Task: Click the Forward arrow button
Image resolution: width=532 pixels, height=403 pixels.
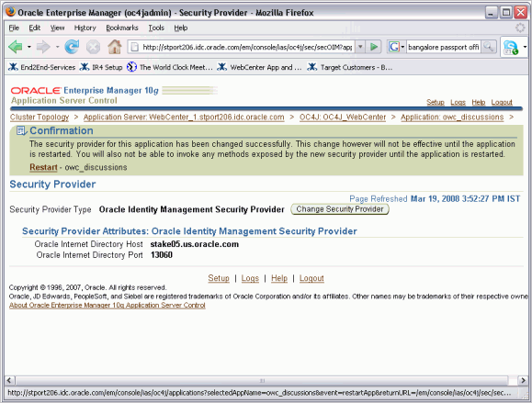Action: (x=43, y=47)
